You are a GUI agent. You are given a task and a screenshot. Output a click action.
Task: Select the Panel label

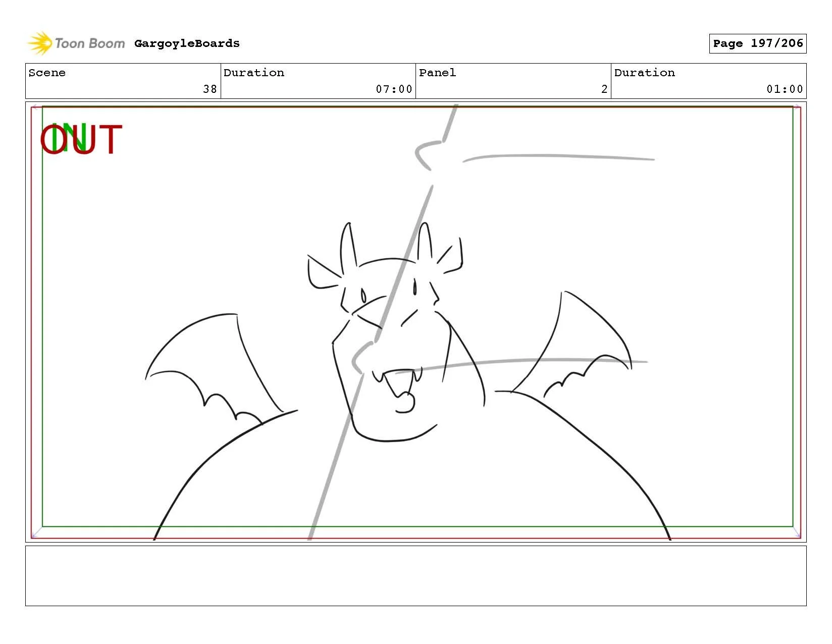coord(438,73)
